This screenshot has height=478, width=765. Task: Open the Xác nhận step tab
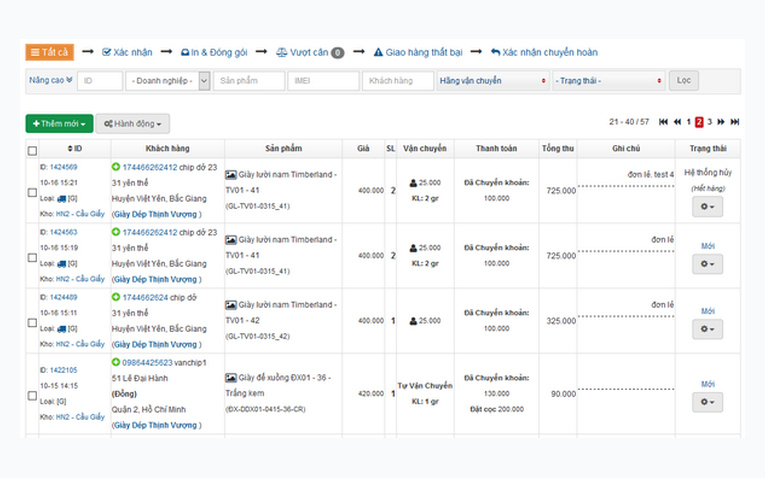click(127, 52)
